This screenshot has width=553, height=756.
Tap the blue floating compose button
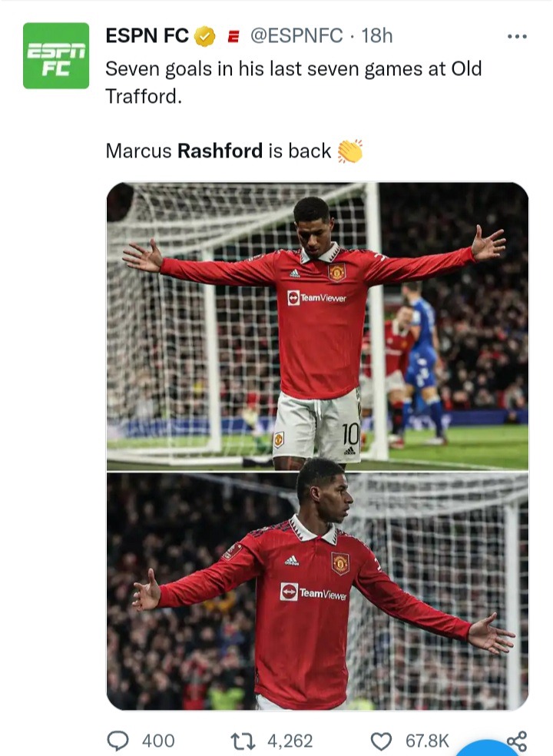point(487,748)
